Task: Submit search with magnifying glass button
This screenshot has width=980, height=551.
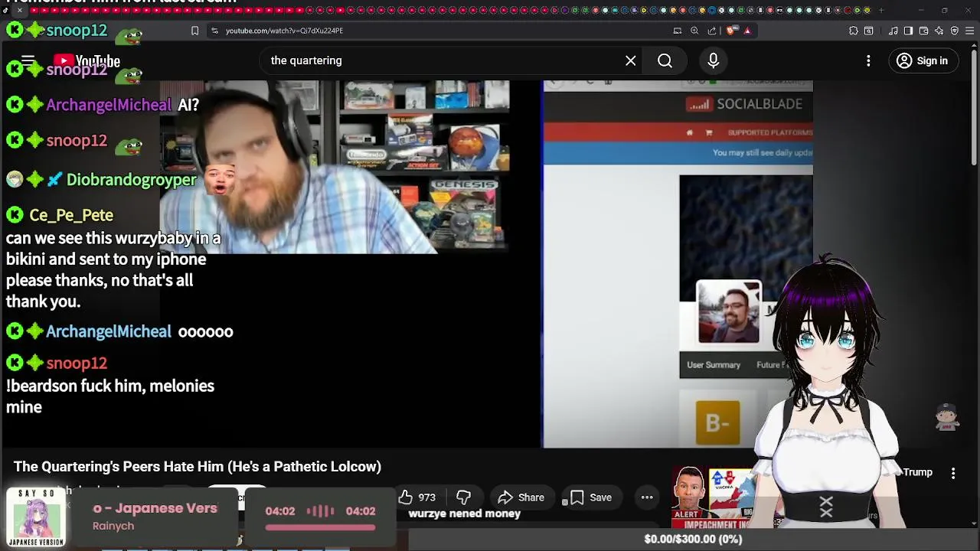Action: (665, 60)
